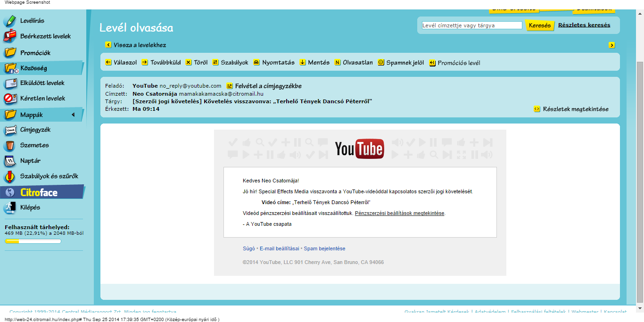644x322 pixels.
Task: Click the Szabályok toolbar icon
Action: (215, 62)
